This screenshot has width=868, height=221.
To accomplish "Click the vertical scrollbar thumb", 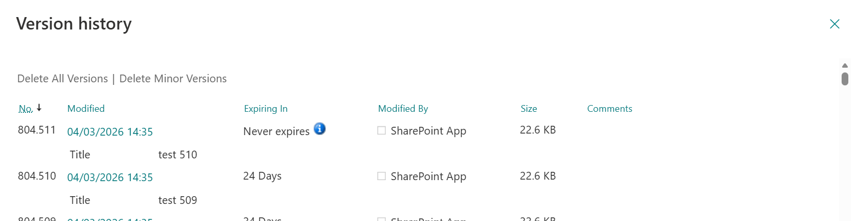I will point(845,79).
